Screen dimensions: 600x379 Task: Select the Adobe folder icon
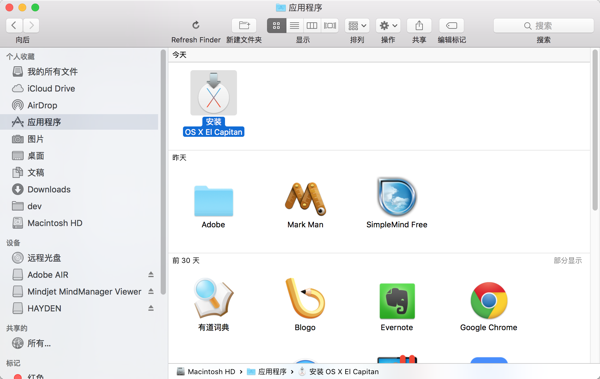point(214,201)
